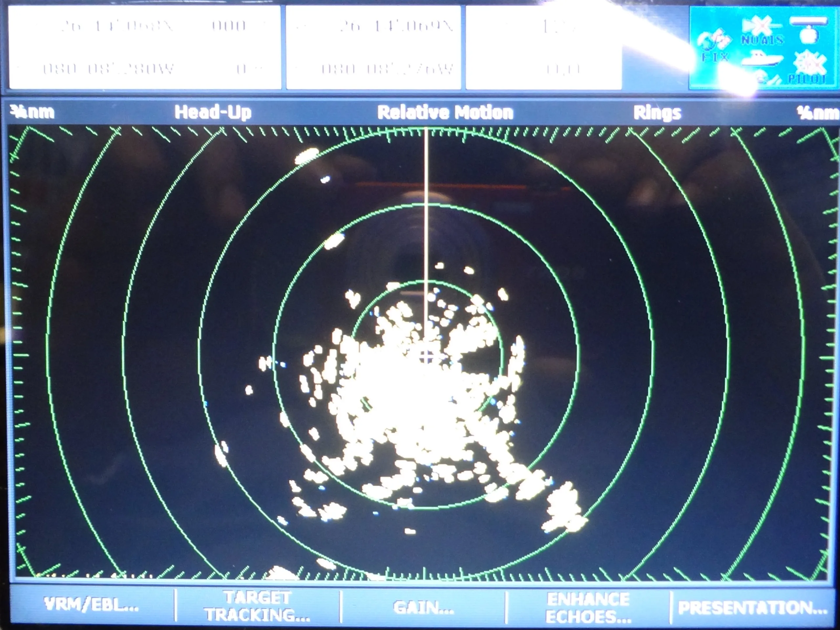Screen dimensions: 840x630
Task: Toggle the Relative Motion mode label
Action: click(x=445, y=113)
